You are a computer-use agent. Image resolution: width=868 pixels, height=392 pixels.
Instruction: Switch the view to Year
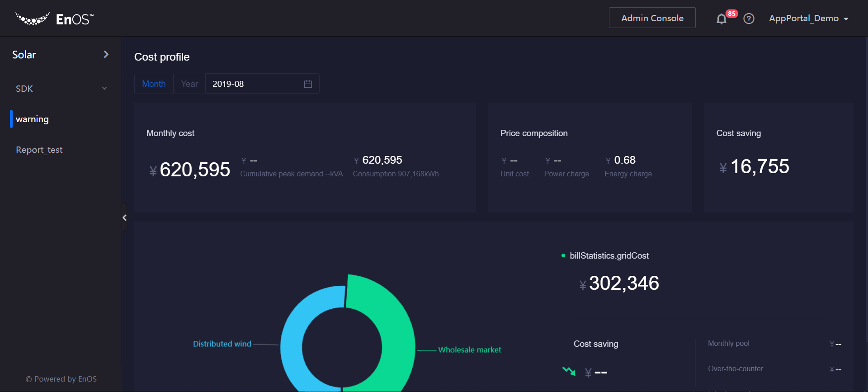[x=189, y=84]
